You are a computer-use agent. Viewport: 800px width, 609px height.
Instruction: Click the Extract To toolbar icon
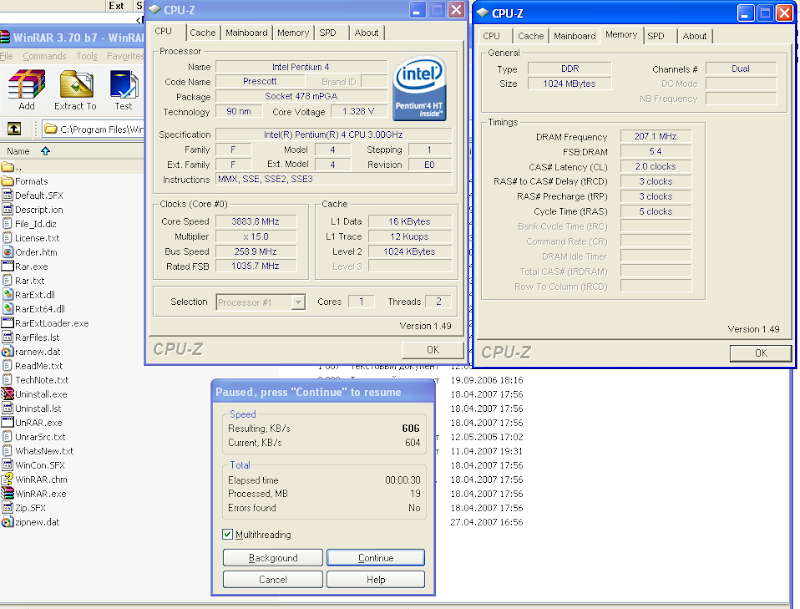click(76, 84)
